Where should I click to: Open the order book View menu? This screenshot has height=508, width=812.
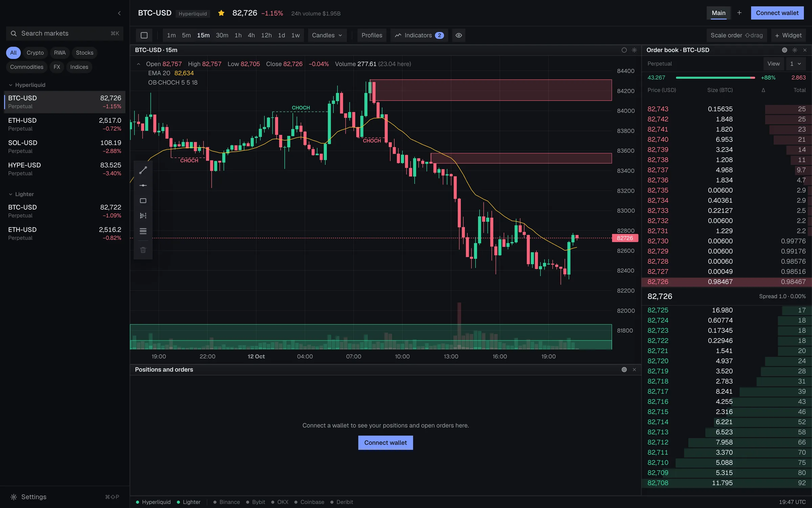click(773, 64)
